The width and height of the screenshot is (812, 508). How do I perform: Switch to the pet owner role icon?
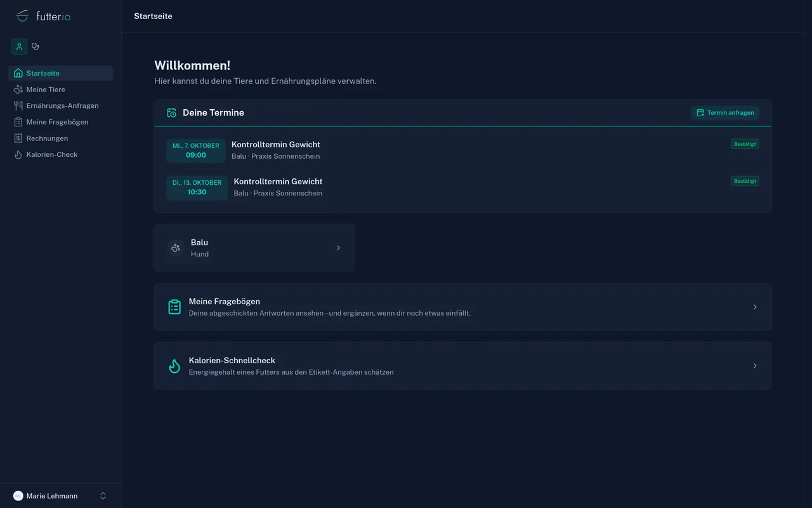click(19, 46)
